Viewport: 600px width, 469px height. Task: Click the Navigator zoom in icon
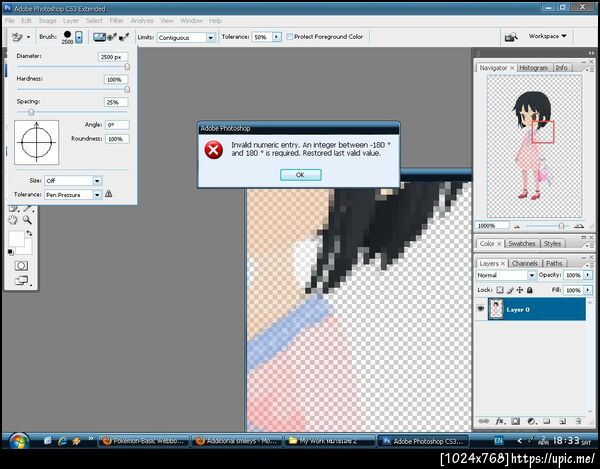[579, 226]
